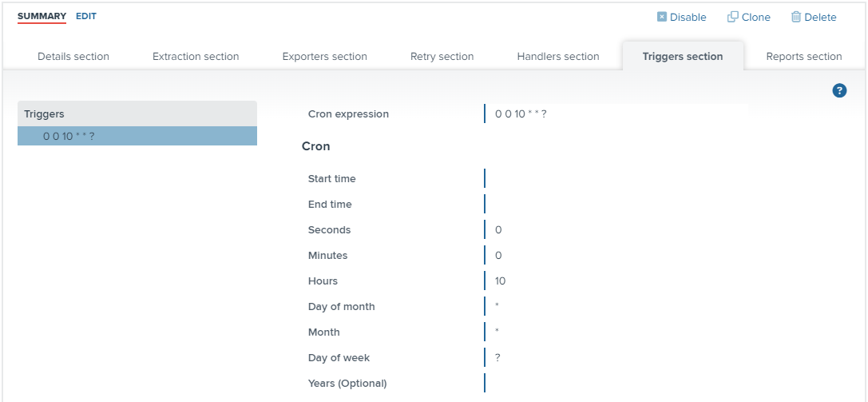Click the Cron expression value 0 0 10 * * ?
Viewport: 868px width, 402px height.
[x=521, y=114]
